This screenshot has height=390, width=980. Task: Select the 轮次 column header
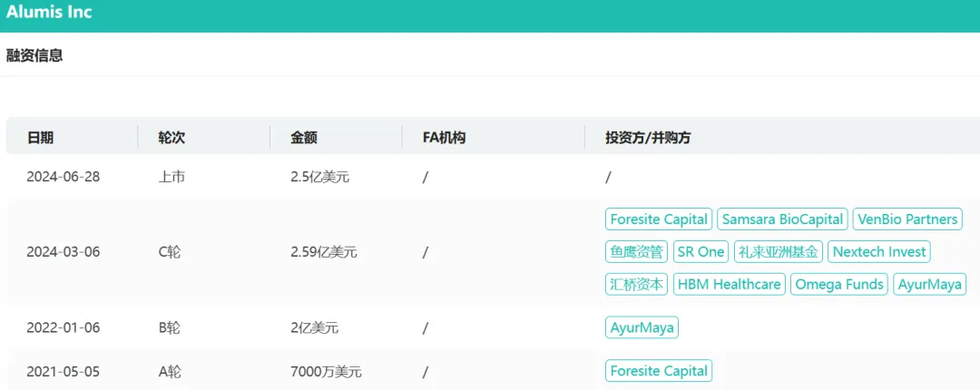point(171,138)
